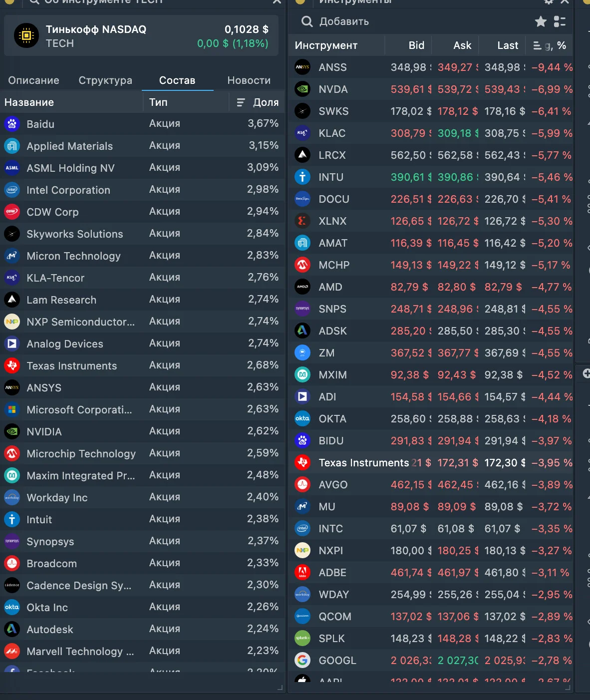This screenshot has height=700, width=590.
Task: Select the Состав tab
Action: (x=177, y=80)
